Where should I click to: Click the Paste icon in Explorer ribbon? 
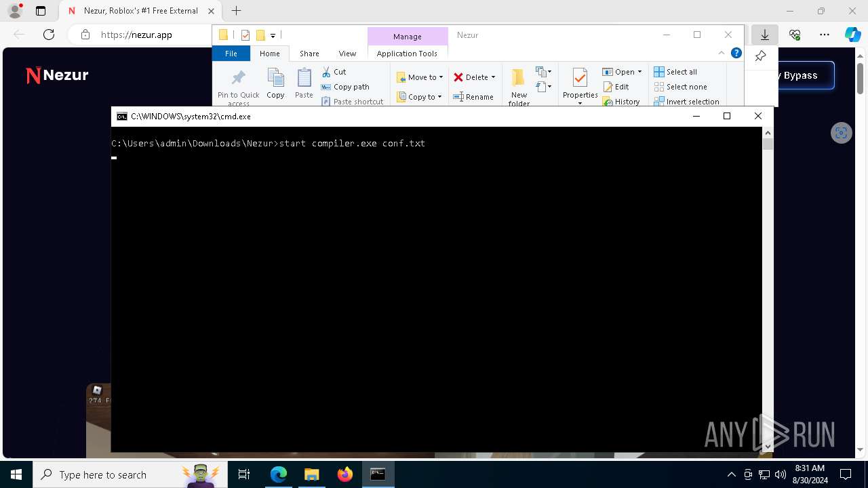(x=304, y=83)
